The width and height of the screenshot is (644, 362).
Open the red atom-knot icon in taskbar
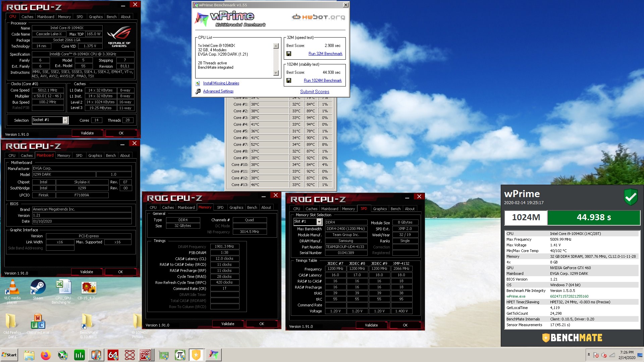point(130,355)
